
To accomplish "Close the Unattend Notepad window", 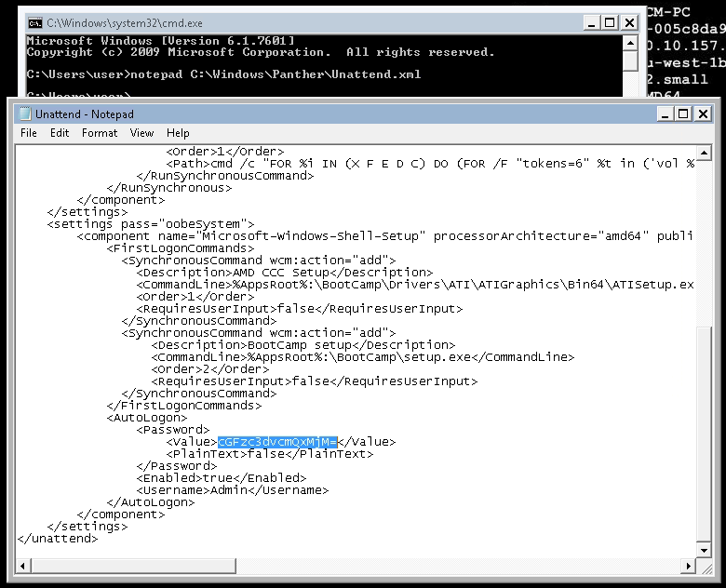I will [703, 114].
